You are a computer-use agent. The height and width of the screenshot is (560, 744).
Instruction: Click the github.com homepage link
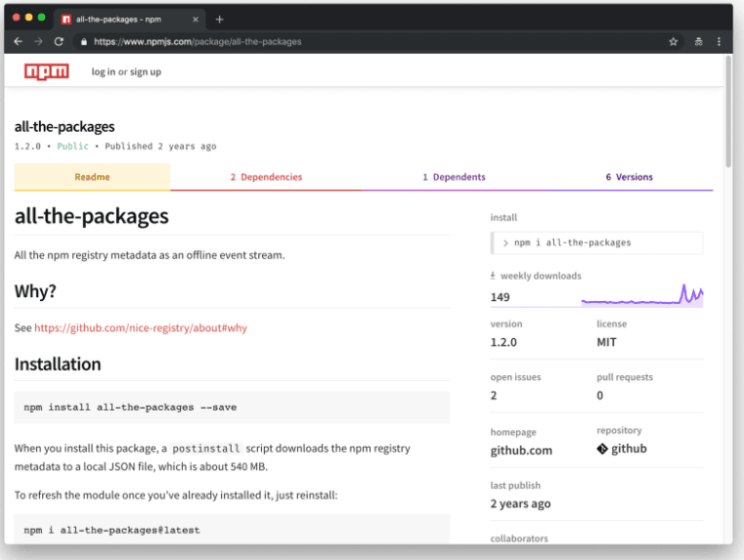coord(521,451)
